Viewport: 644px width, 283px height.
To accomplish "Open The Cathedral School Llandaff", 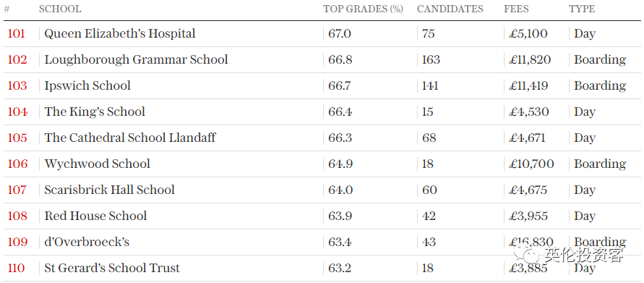I will pos(130,138).
